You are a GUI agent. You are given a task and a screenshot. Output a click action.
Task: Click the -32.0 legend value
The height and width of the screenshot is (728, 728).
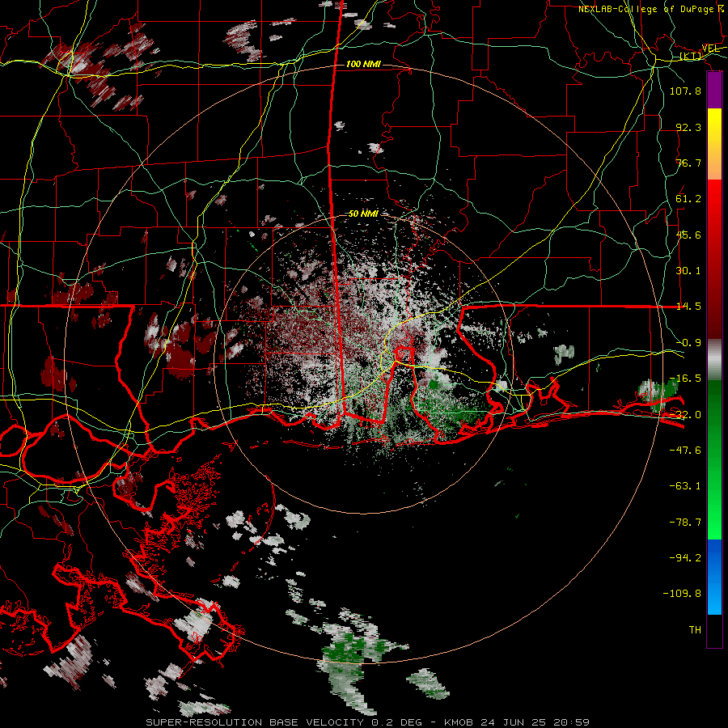pos(685,415)
